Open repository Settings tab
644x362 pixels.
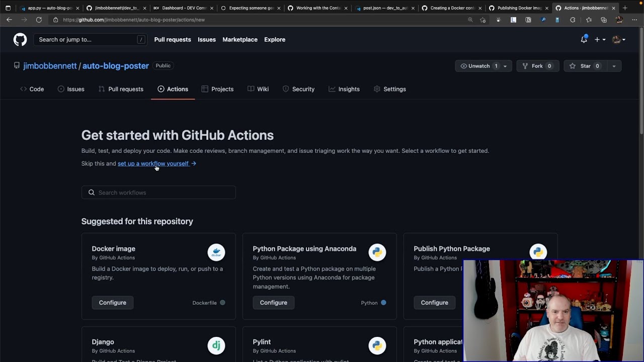[390, 89]
